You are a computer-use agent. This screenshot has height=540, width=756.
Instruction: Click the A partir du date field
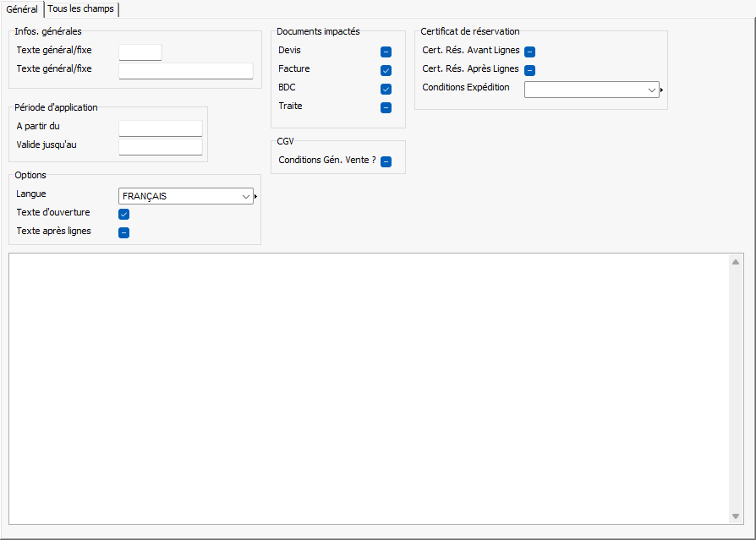point(160,128)
